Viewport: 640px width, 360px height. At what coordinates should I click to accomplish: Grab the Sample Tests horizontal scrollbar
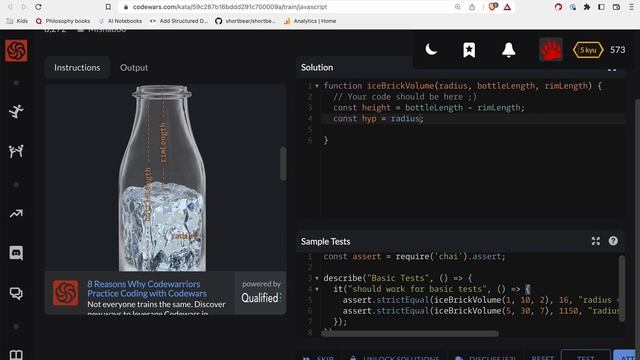point(410,333)
